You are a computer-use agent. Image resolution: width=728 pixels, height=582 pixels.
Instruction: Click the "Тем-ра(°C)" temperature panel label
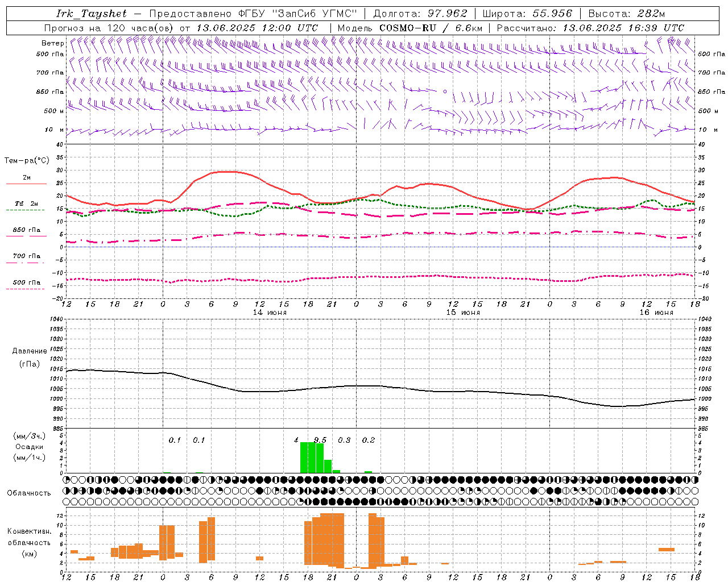[x=27, y=161]
